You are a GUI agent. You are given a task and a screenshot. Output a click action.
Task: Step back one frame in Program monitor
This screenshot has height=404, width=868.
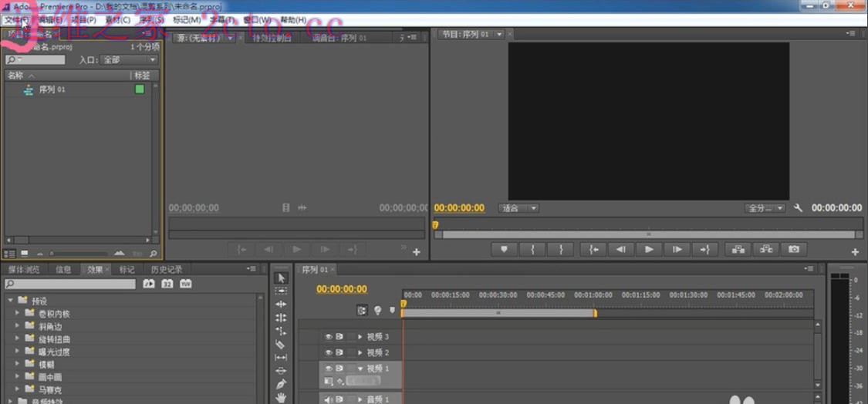click(x=621, y=250)
